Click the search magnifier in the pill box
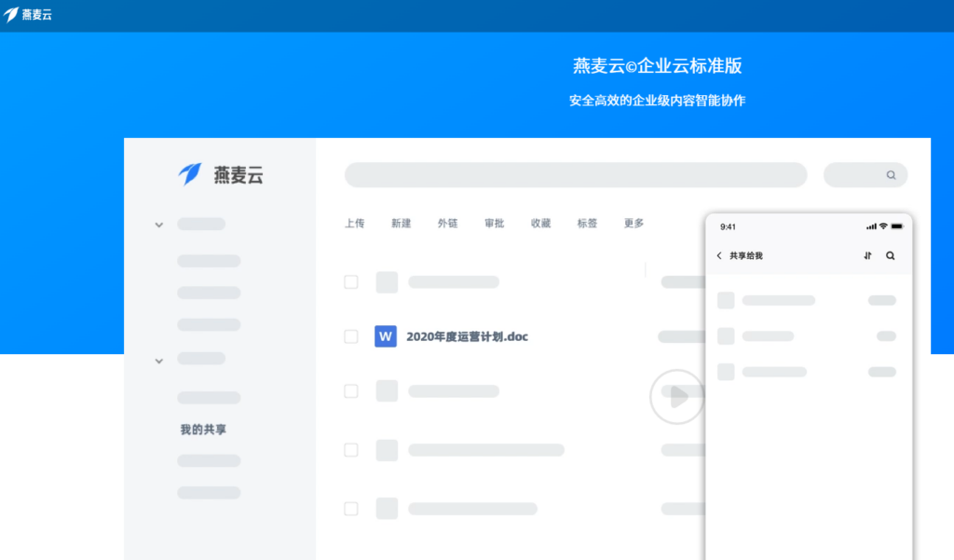Screen dimensions: 954x560 (x=891, y=175)
